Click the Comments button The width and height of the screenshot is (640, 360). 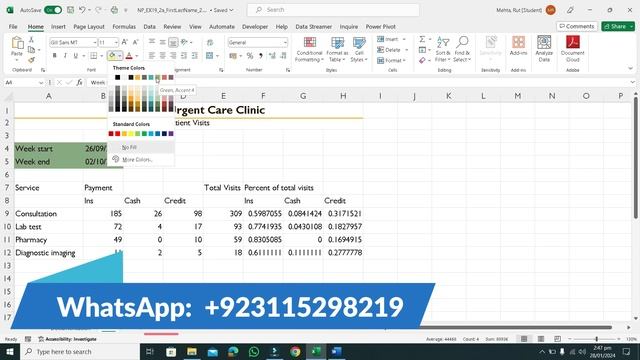click(577, 26)
